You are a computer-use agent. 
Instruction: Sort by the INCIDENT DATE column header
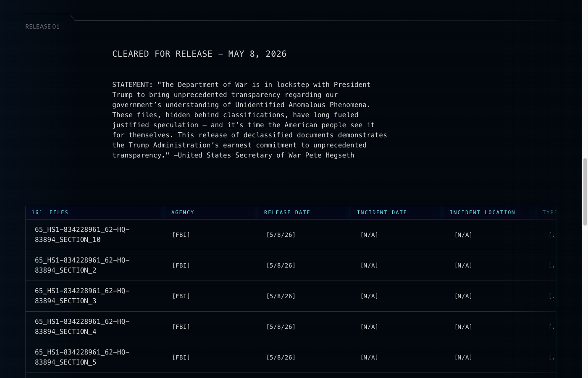(382, 213)
